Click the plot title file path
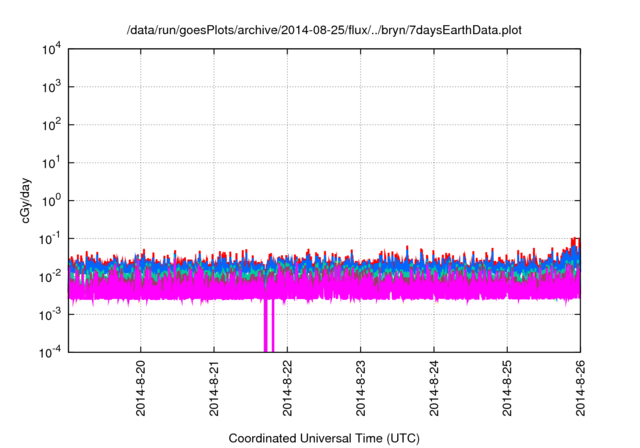The image size is (640, 448). [x=324, y=31]
